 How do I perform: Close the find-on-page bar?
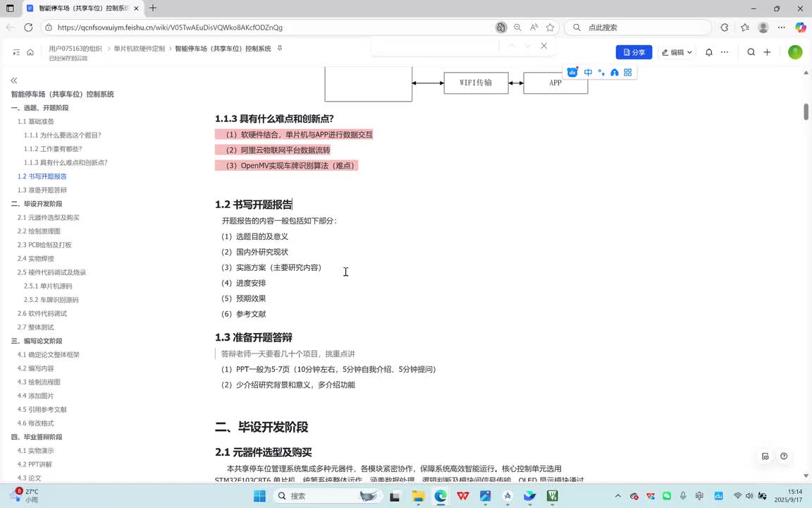[543, 46]
